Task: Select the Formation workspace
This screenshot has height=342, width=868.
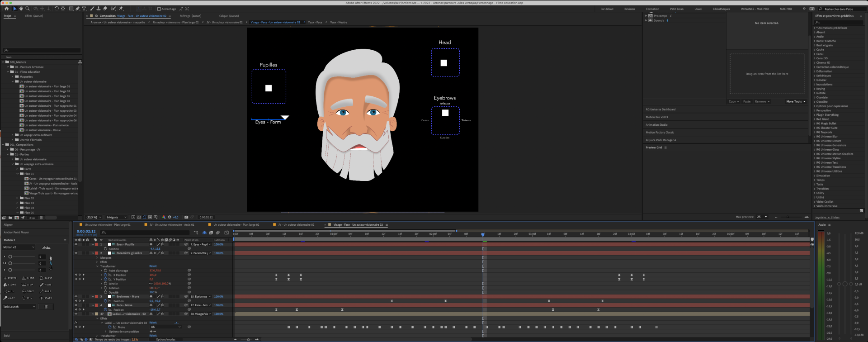Action: 652,9
